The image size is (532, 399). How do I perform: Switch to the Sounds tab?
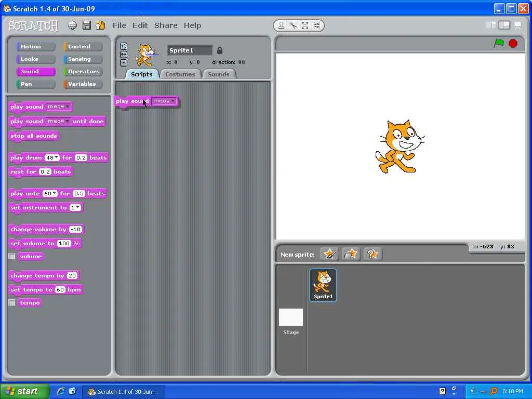(219, 74)
